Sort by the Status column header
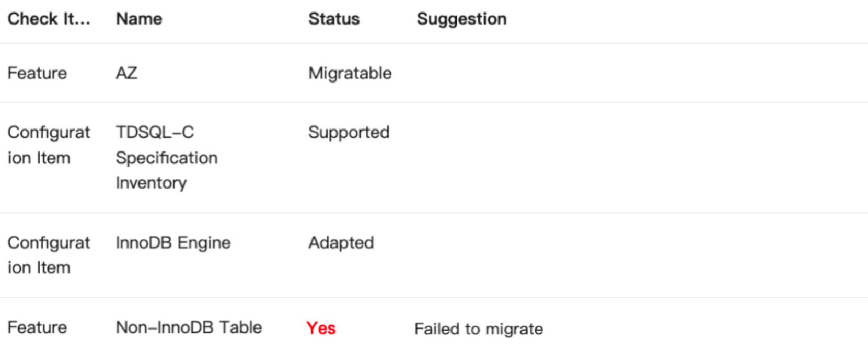The width and height of the screenshot is (868, 351). click(x=334, y=19)
